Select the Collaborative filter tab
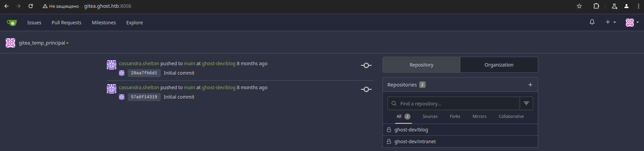The width and height of the screenshot is (644, 151). point(511,117)
